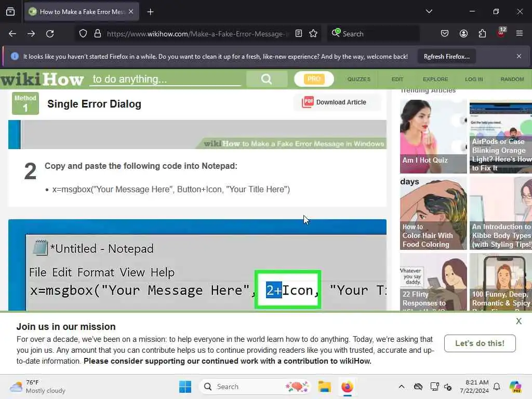The image size is (532, 399).
Task: Click the wikiHow logo
Action: click(x=42, y=79)
